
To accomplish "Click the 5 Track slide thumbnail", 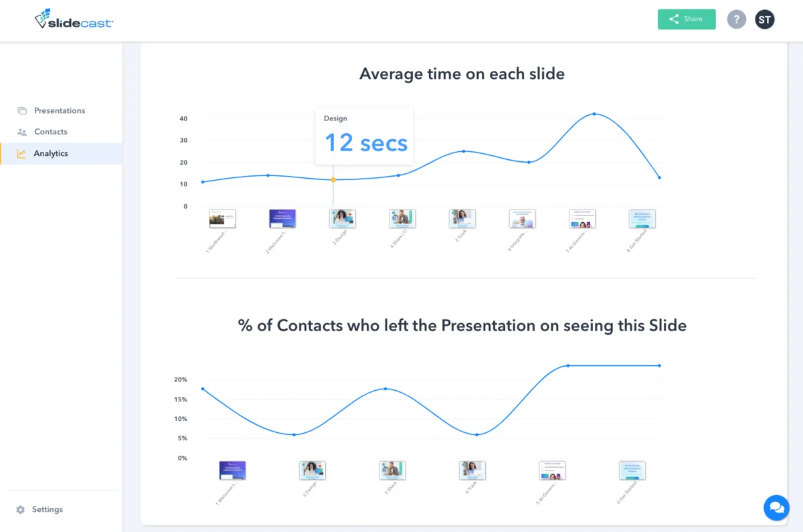I will pos(462,217).
